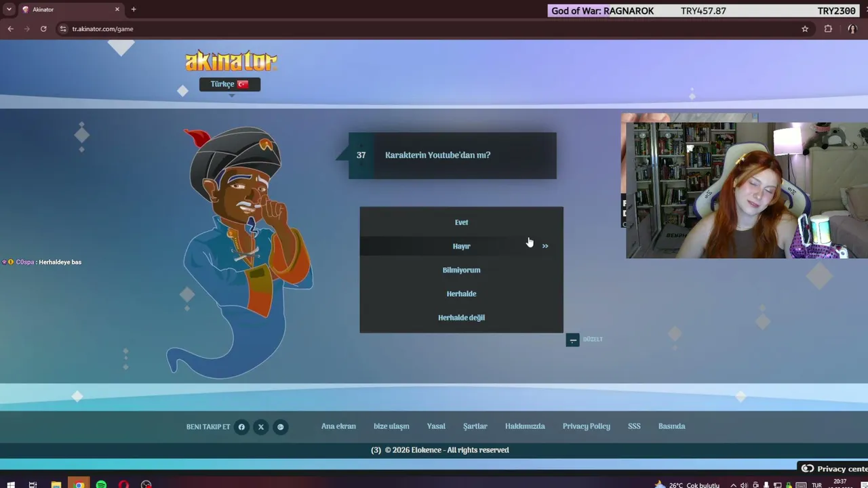Click the question text "Karakterin Youtube'dan mı?"

click(x=437, y=155)
